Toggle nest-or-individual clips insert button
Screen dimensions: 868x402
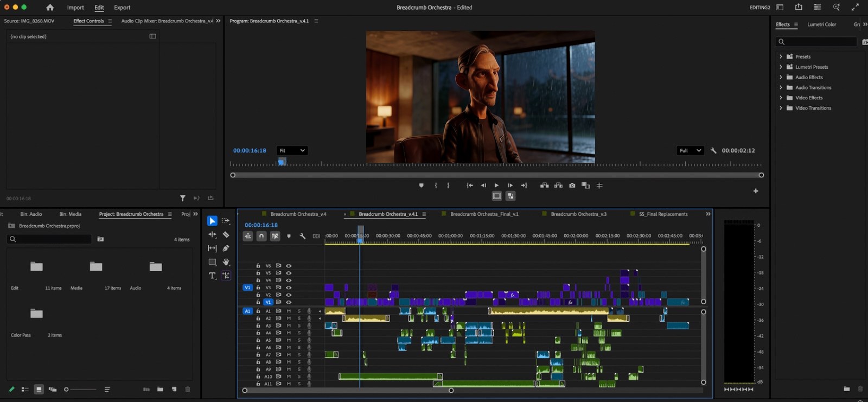247,236
